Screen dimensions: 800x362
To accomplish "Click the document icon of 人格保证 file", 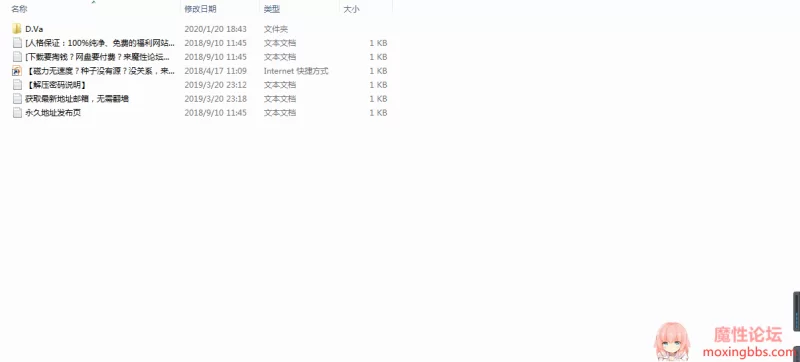I will [x=17, y=43].
